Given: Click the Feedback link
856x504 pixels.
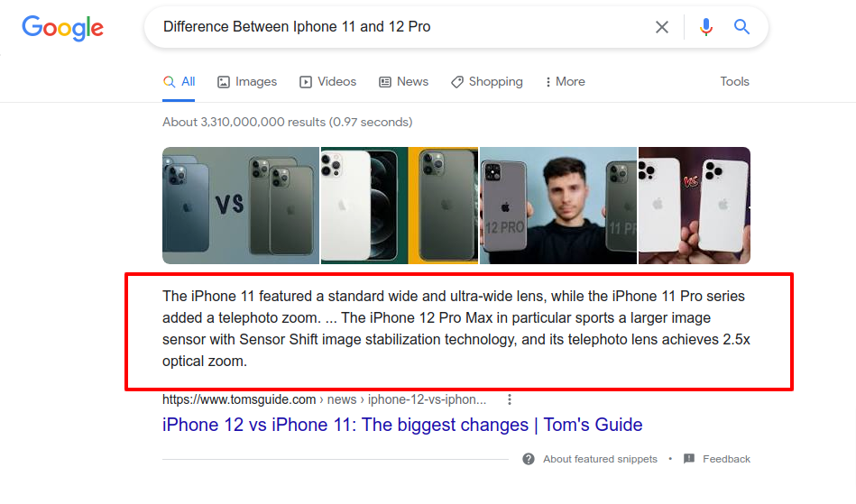Looking at the screenshot, I should pyautogui.click(x=727, y=459).
